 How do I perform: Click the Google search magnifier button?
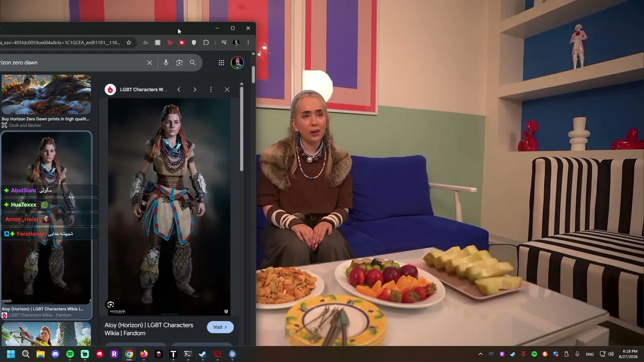pos(193,62)
